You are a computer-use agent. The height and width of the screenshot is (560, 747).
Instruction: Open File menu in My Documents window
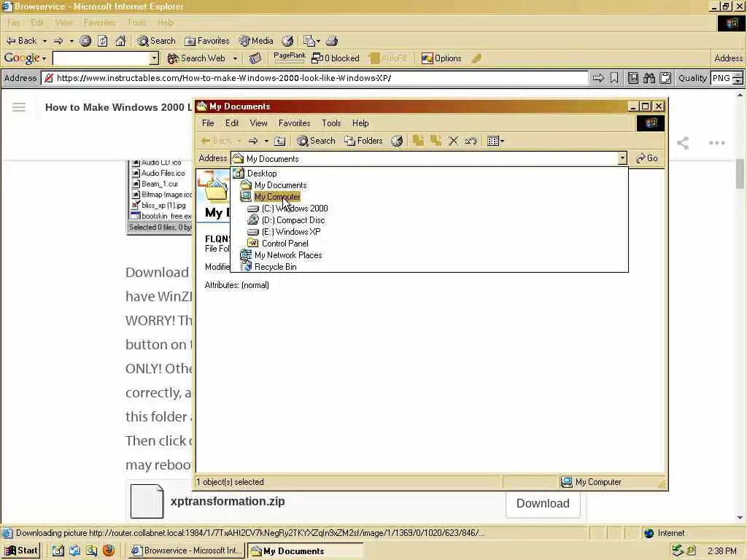tap(208, 123)
